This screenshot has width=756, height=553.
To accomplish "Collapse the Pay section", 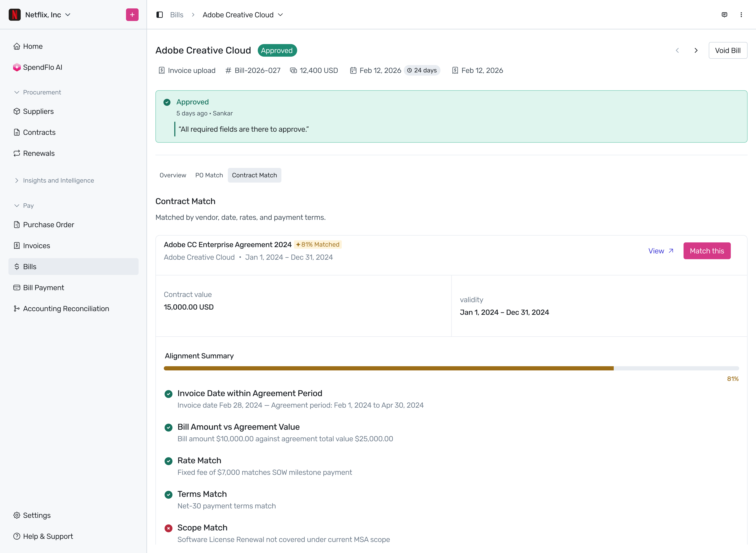I will coord(24,205).
